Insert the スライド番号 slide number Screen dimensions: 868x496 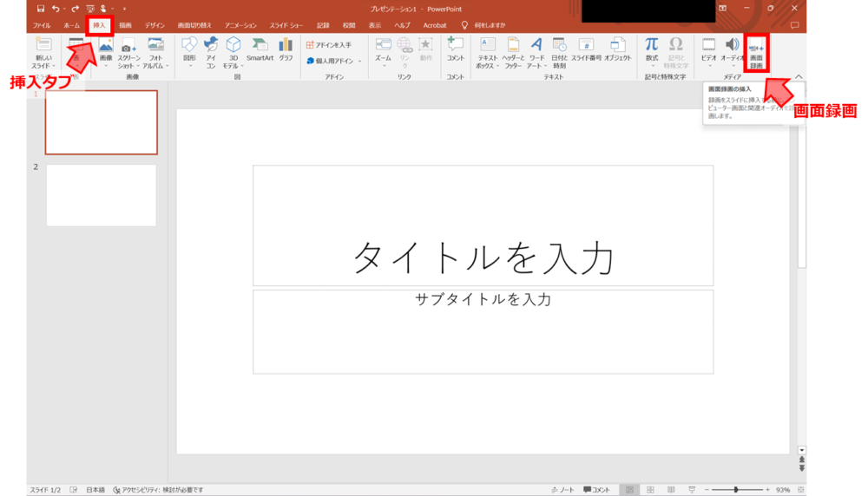click(586, 49)
